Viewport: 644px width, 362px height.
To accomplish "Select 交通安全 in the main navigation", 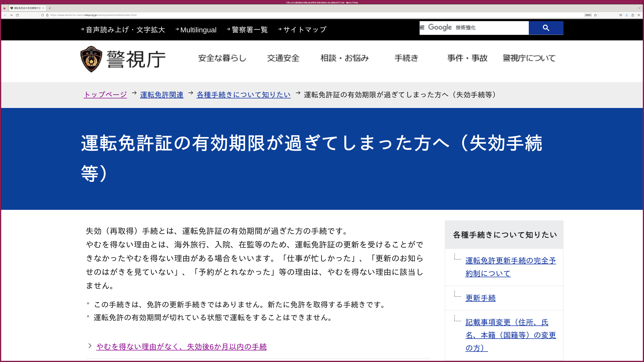I will tap(283, 58).
